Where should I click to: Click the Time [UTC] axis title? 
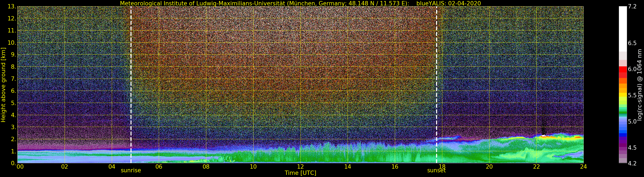click(300, 173)
